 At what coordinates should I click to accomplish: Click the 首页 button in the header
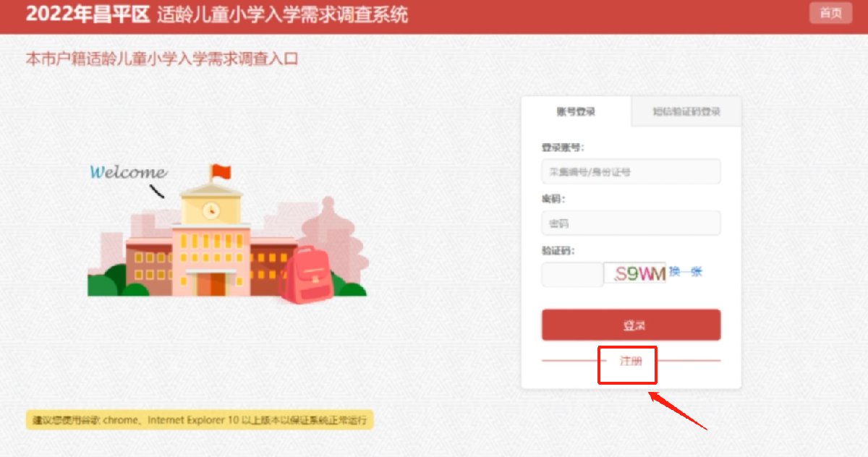click(830, 13)
